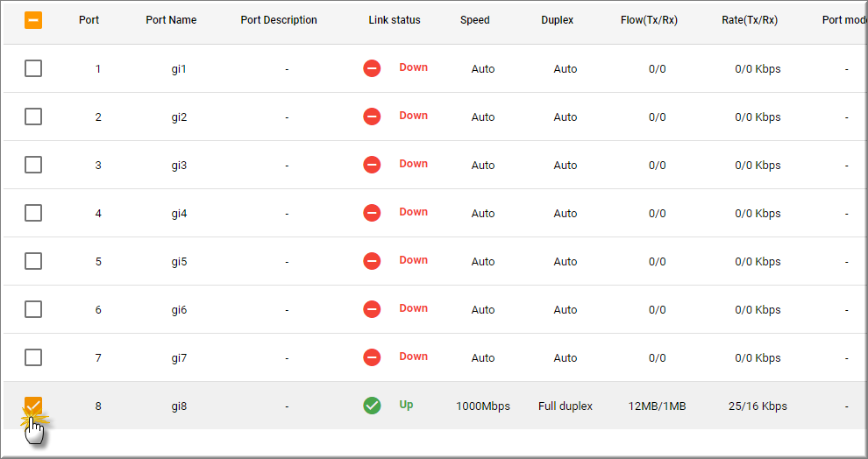
Task: Click the Down status icon in row 3
Action: pyautogui.click(x=372, y=165)
